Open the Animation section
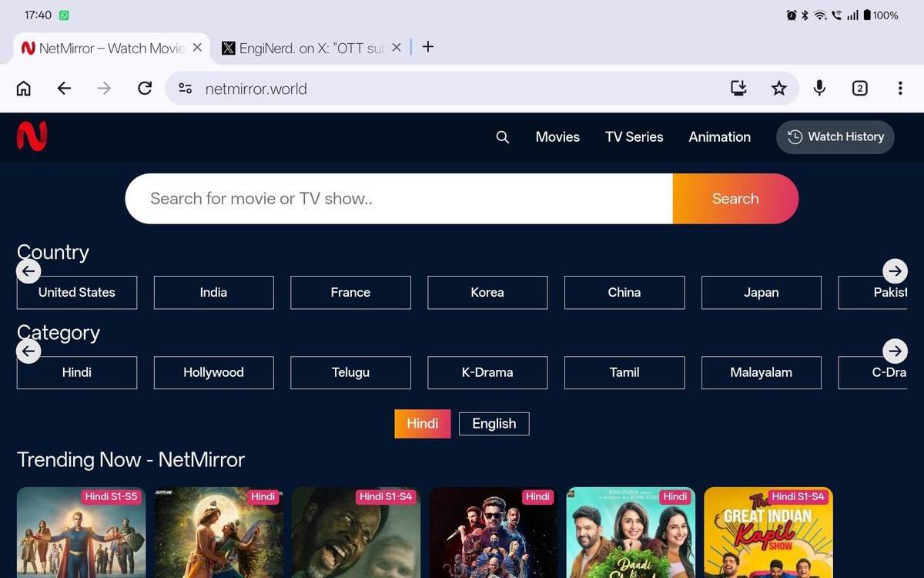The image size is (924, 578). tap(720, 137)
